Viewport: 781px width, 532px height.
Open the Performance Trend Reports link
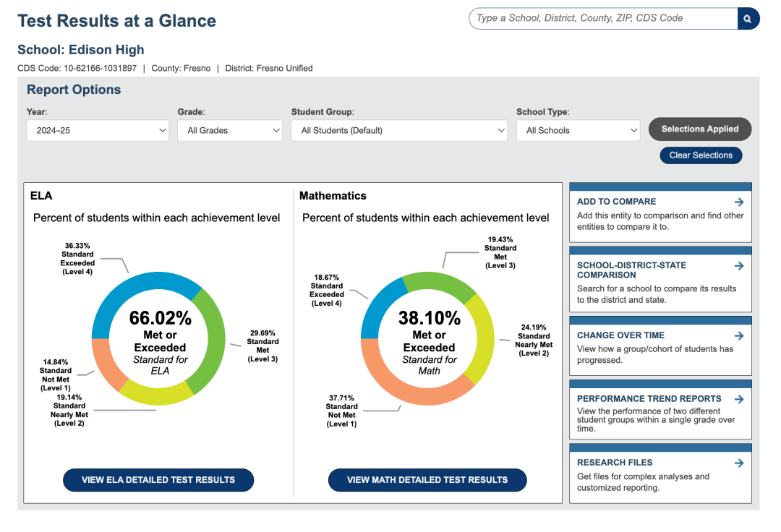pyautogui.click(x=649, y=398)
